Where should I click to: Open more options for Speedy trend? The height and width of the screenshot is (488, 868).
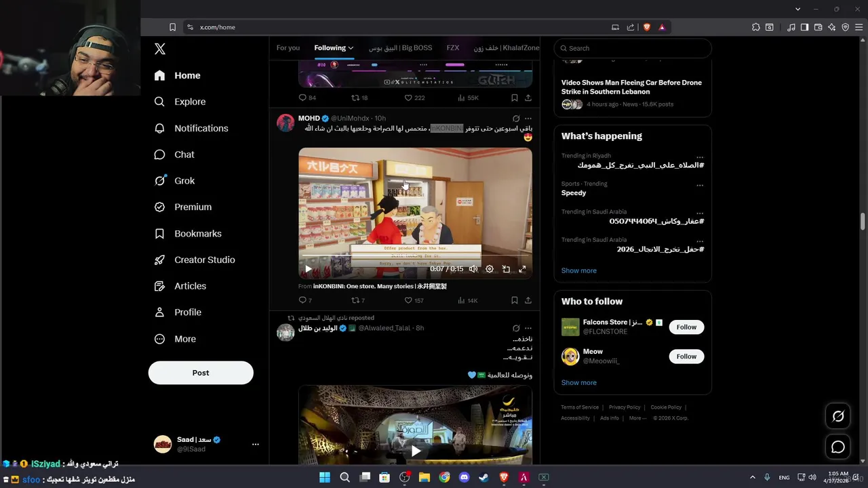700,184
